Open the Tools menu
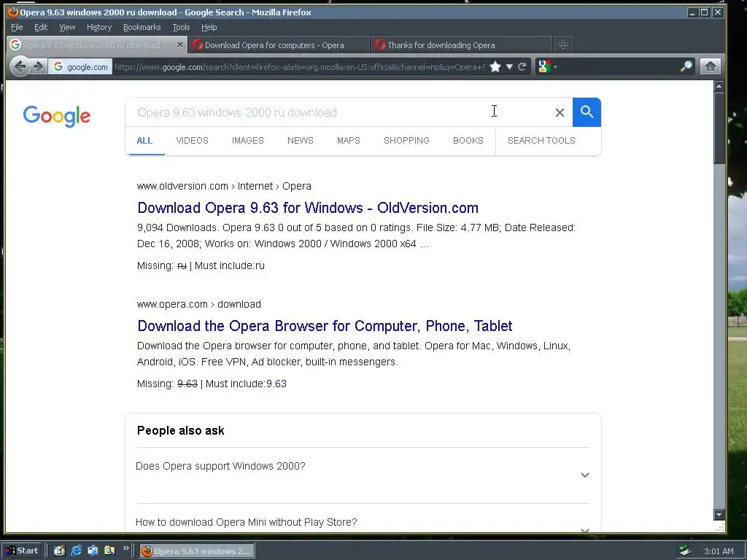747x560 pixels. 181,27
